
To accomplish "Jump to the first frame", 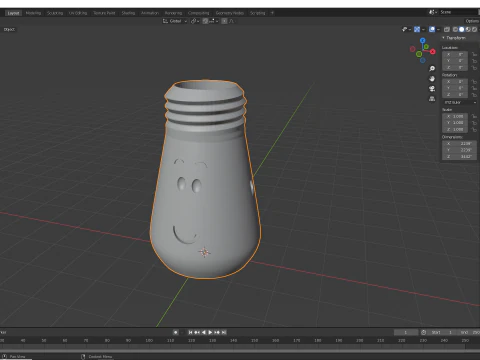I will coord(190,332).
